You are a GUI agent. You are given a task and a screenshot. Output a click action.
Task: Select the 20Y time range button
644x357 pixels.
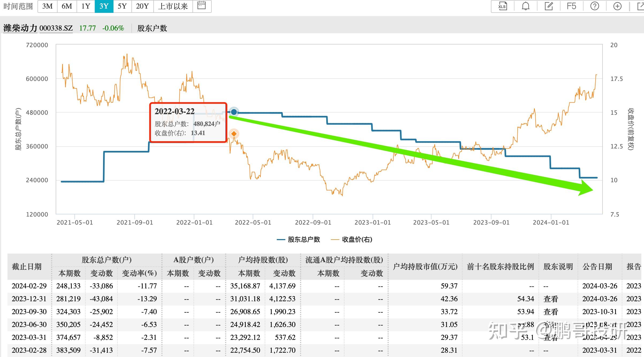(x=143, y=6)
